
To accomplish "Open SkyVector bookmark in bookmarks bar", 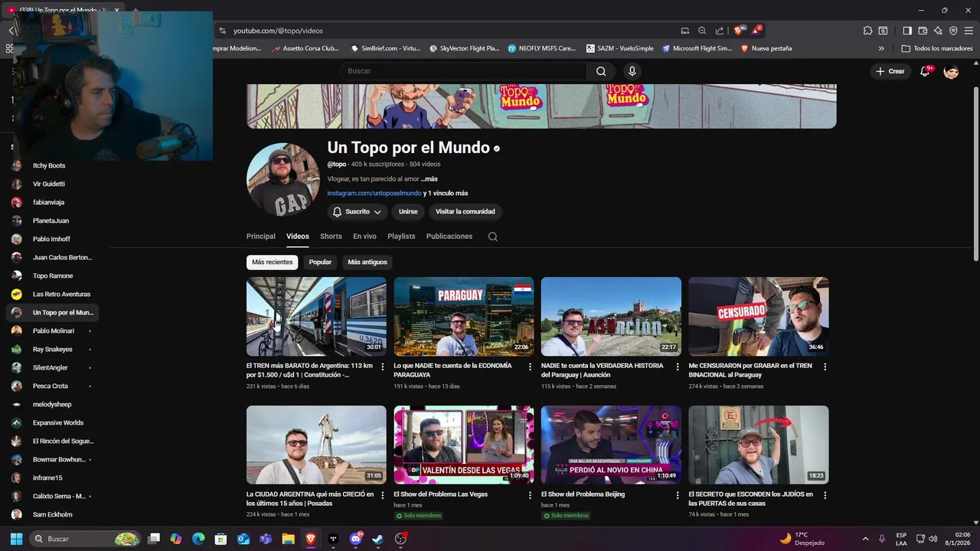I will click(x=464, y=48).
